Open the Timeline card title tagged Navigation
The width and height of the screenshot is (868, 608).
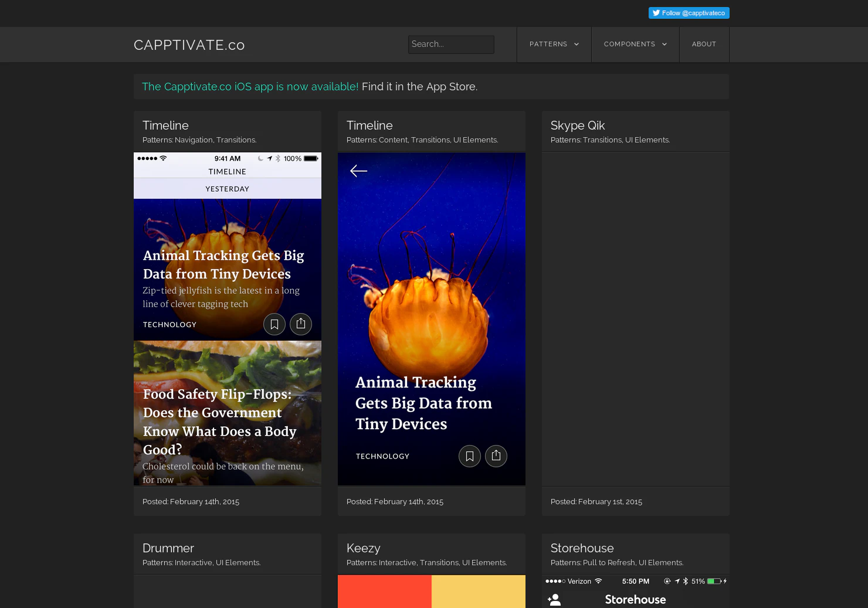[165, 125]
